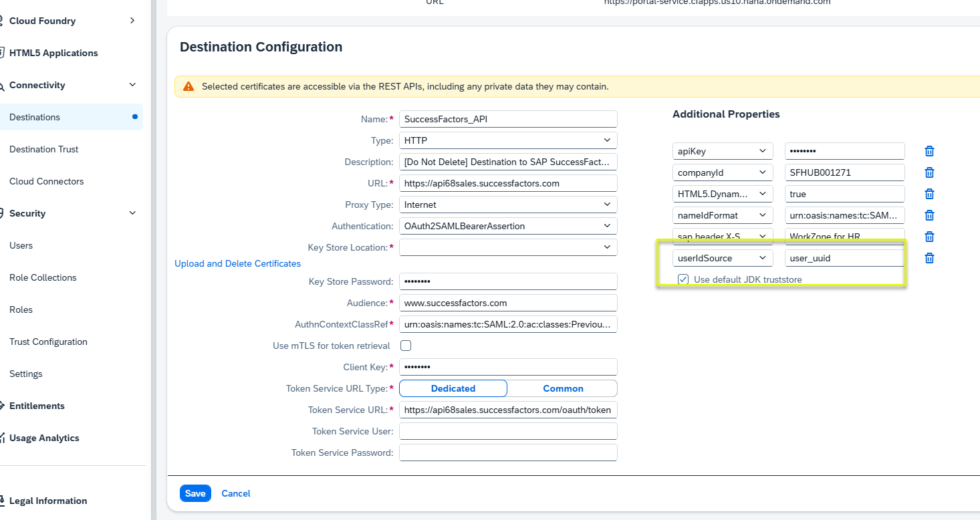Click the empty Token Service User field
Image resolution: width=980 pixels, height=520 pixels.
[508, 431]
